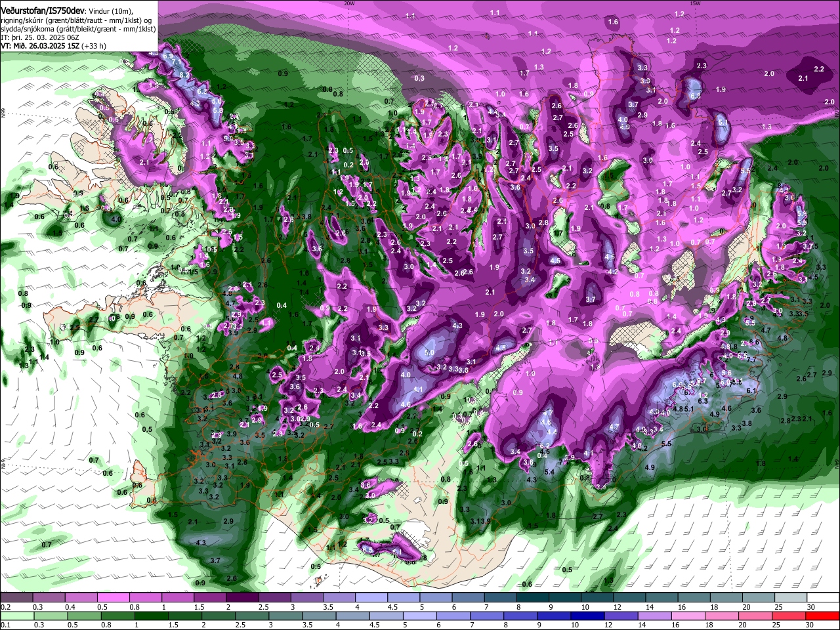840x630 pixels.
Task: Click the light periwinkle snow swatch between 4 and 4.5
Action: click(371, 597)
